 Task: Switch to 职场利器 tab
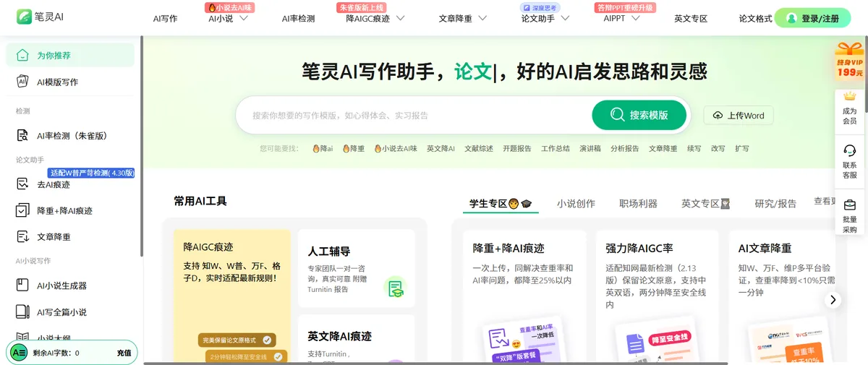(638, 204)
